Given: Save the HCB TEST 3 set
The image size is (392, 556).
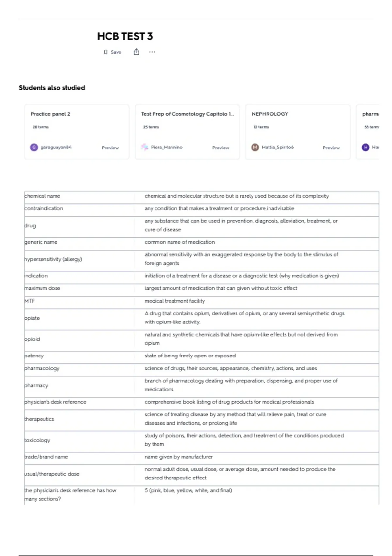Looking at the screenshot, I should click(x=113, y=52).
